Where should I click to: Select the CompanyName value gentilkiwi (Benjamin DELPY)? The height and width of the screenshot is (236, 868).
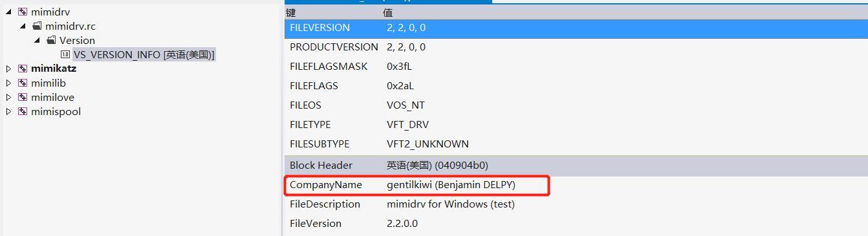click(451, 185)
